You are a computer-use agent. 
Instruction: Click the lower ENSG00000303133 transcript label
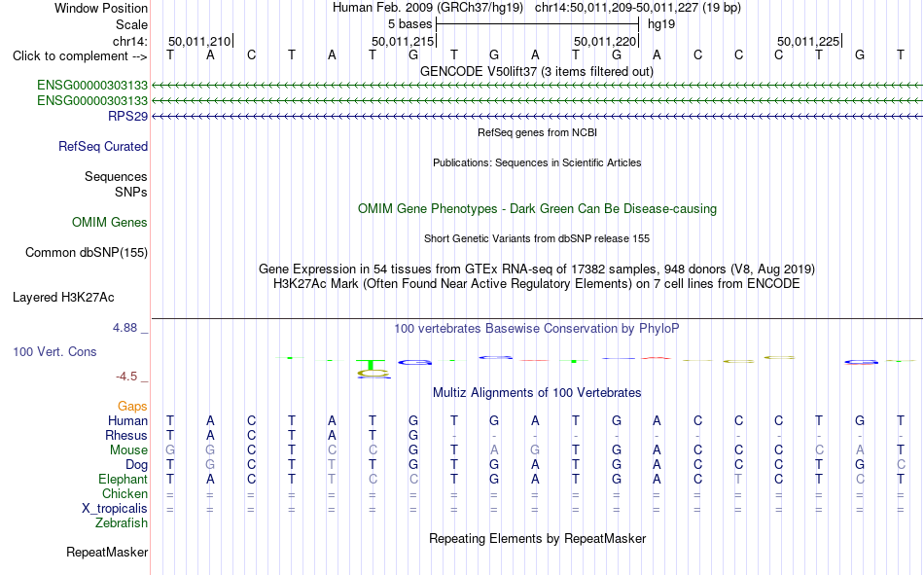point(92,101)
